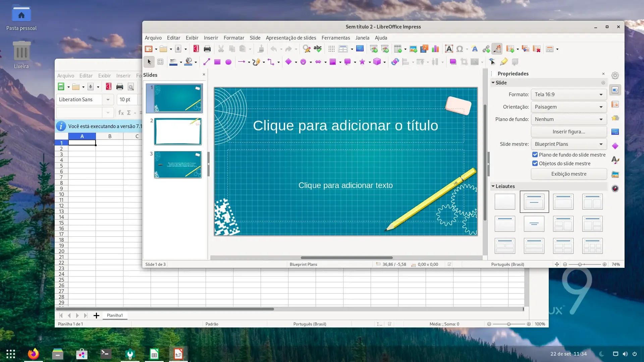The height and width of the screenshot is (362, 644).
Task: Adjust the Calc zoom slider
Action: click(509, 324)
